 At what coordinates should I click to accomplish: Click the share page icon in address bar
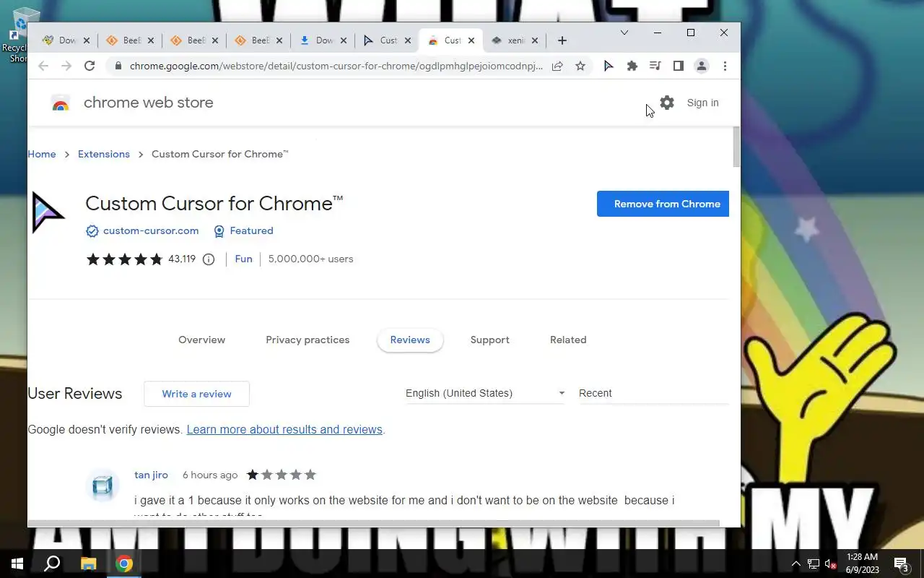557,66
